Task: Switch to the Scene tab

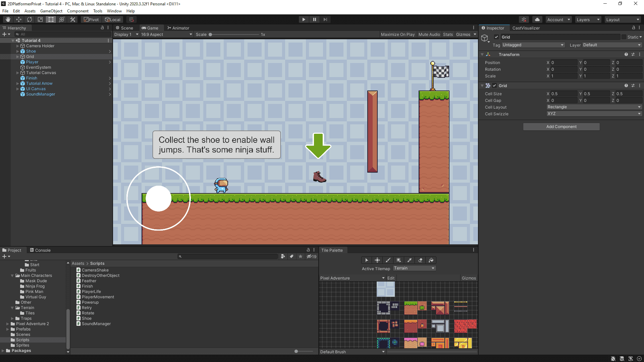Action: coord(124,28)
